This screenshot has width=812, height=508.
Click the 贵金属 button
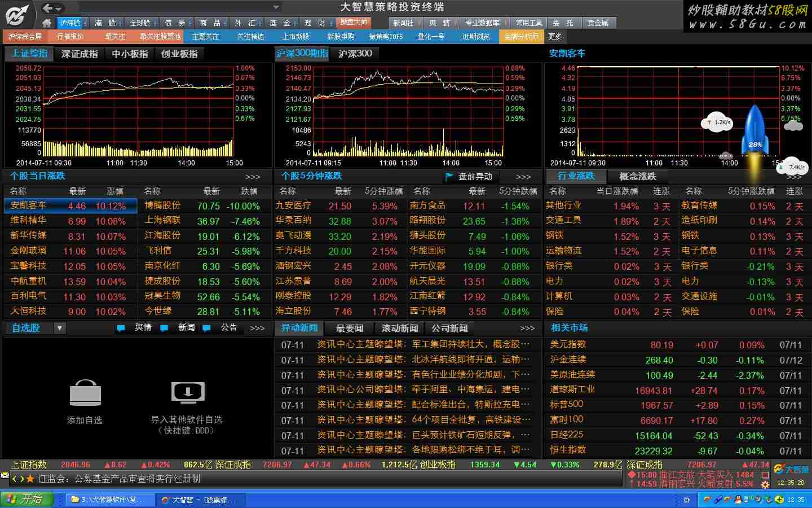598,23
